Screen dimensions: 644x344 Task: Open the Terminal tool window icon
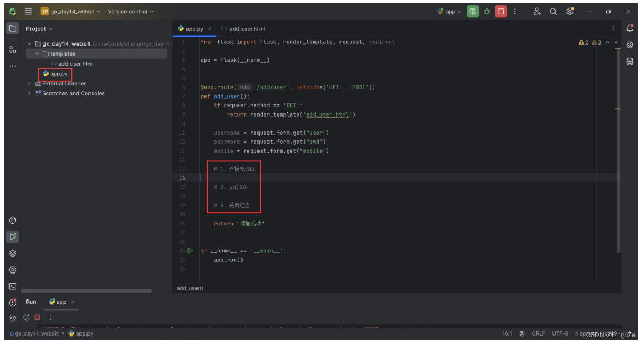pos(13,286)
